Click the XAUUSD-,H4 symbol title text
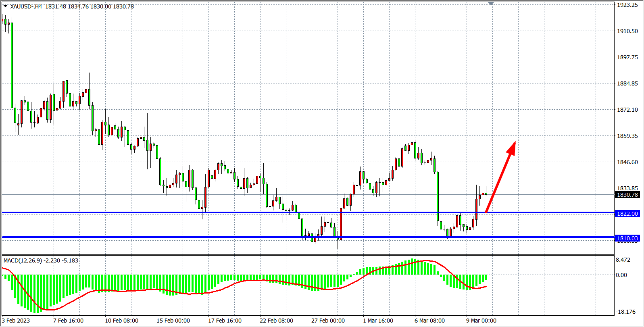This screenshot has width=644, height=327. [26, 6]
